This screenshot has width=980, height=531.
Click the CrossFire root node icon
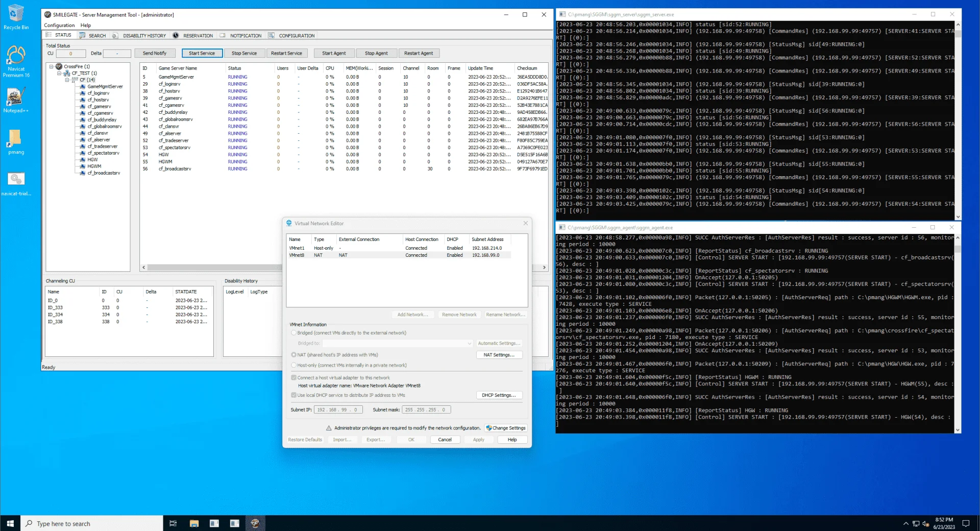click(x=59, y=66)
